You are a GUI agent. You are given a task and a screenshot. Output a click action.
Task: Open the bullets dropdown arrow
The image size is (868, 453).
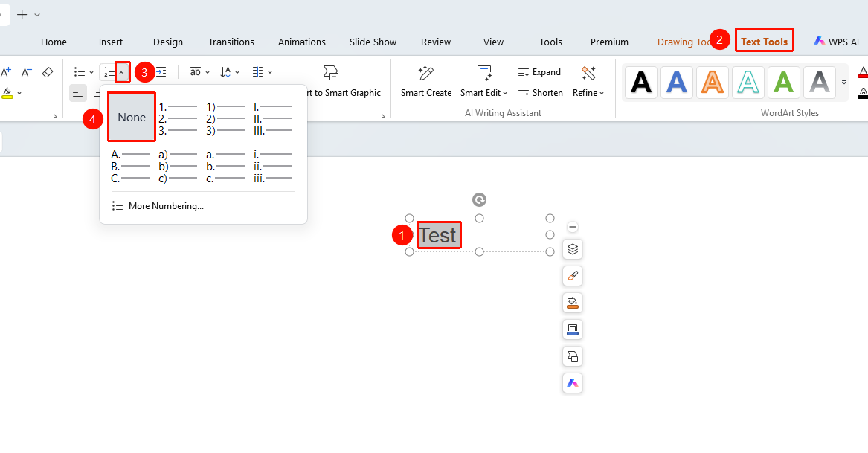[91, 73]
